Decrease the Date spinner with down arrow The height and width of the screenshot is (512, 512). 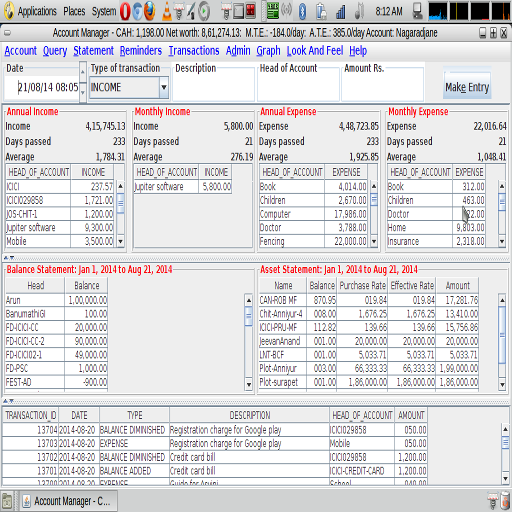point(83,92)
